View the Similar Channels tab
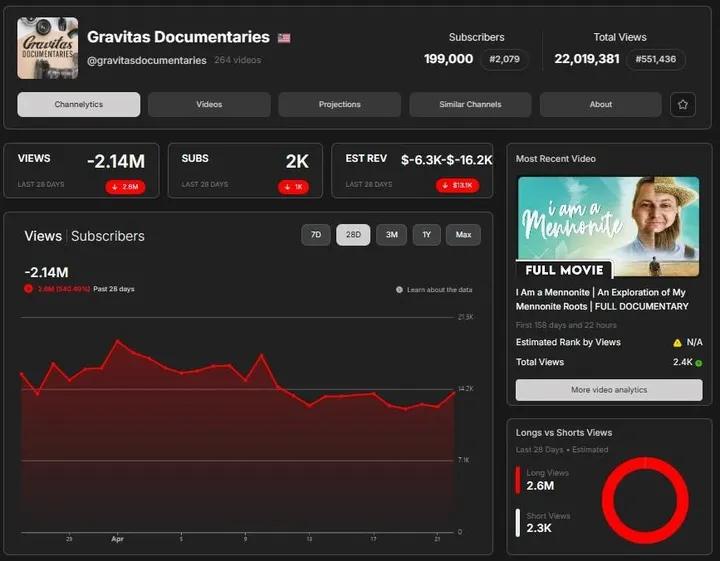 click(x=470, y=105)
